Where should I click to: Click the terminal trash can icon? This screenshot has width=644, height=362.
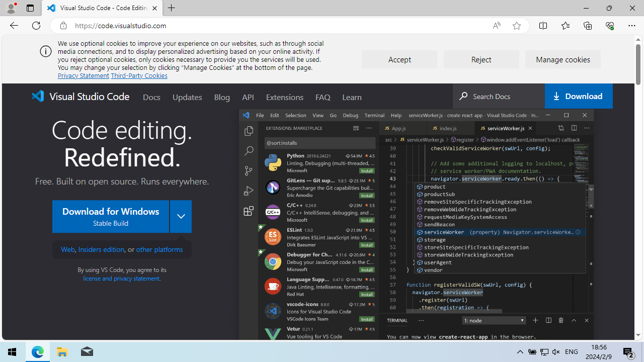pos(561,320)
